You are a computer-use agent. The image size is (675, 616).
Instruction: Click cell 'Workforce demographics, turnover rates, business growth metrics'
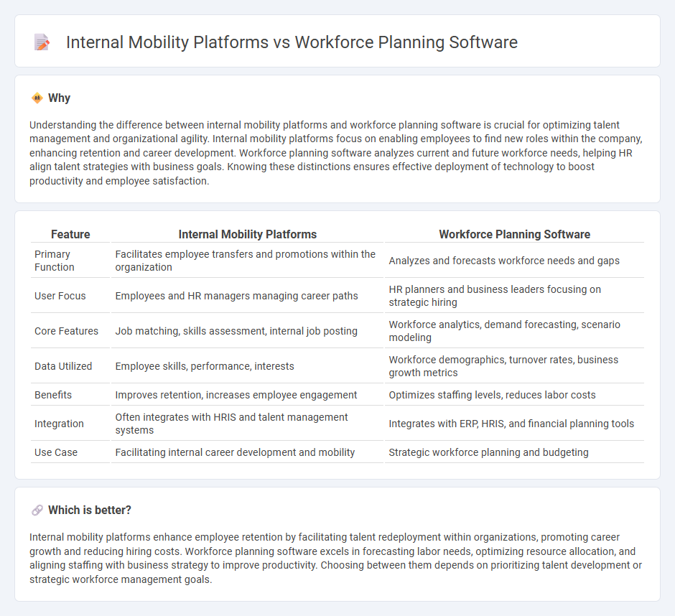[514, 366]
